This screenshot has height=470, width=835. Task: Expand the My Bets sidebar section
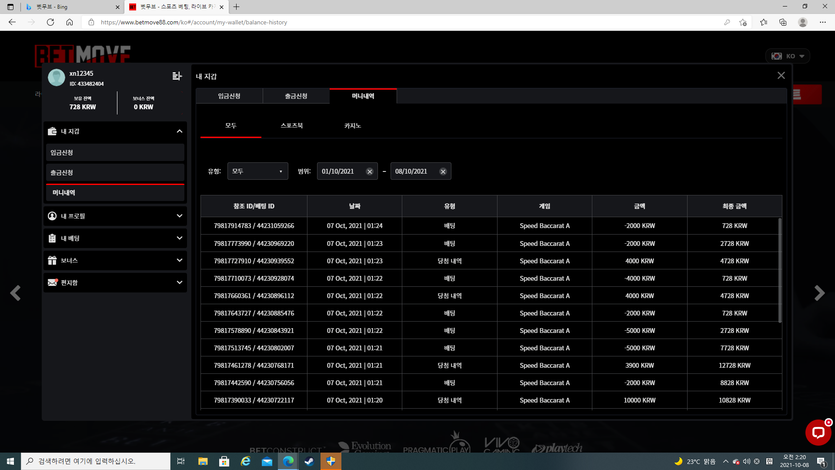(179, 238)
